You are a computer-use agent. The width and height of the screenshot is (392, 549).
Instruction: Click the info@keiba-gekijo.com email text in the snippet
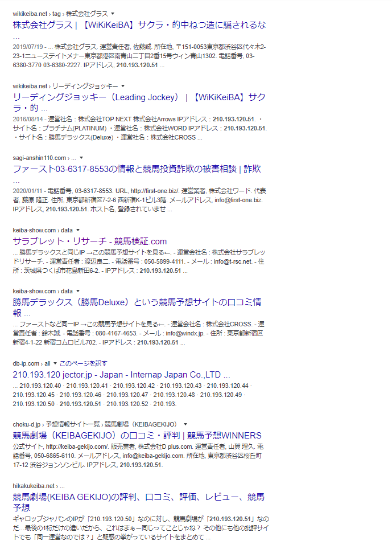tap(153, 456)
